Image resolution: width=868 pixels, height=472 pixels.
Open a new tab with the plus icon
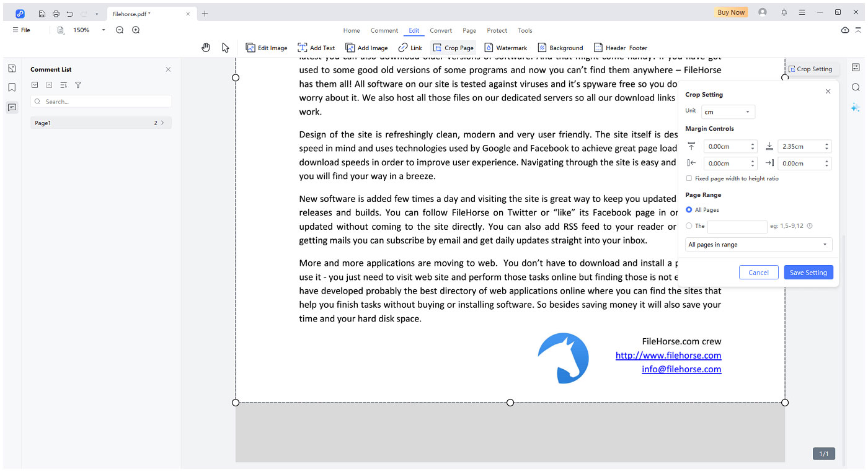tap(205, 14)
